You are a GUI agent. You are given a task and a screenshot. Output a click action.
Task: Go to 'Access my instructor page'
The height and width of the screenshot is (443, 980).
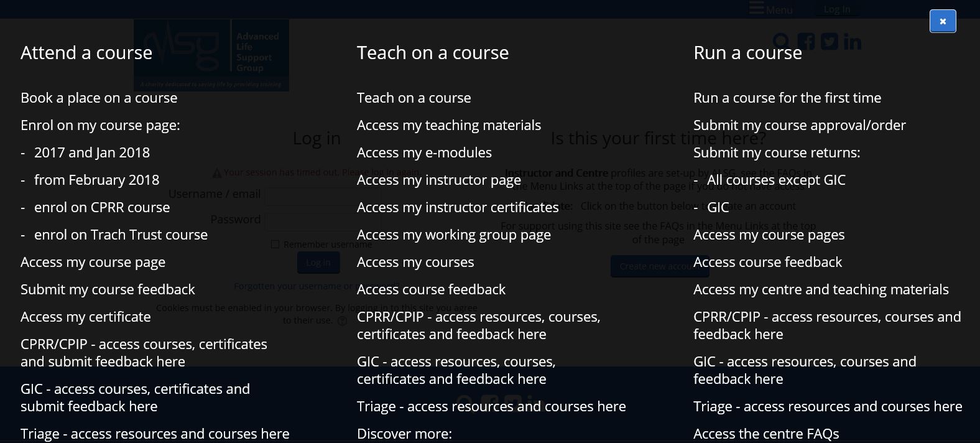(x=438, y=180)
